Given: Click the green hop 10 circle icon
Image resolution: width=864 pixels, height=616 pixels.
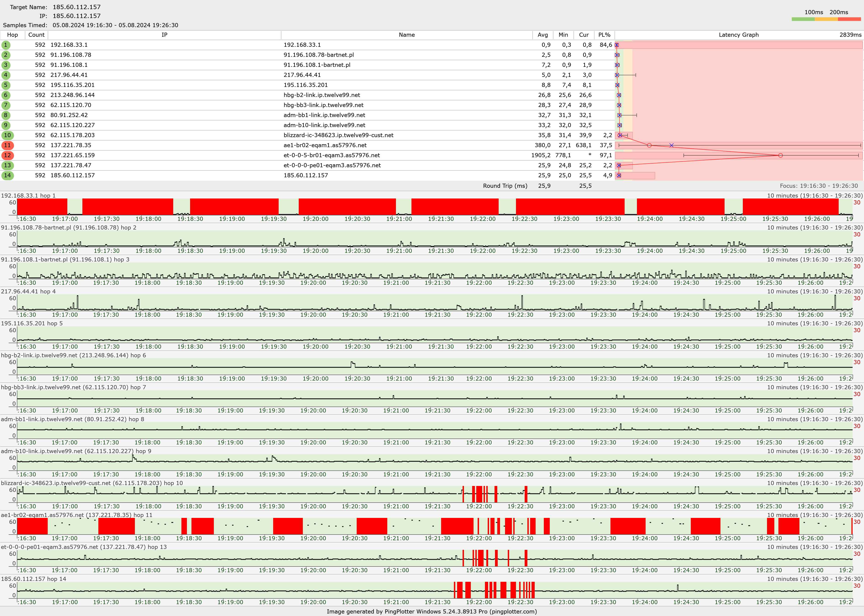Looking at the screenshot, I should 8,135.
